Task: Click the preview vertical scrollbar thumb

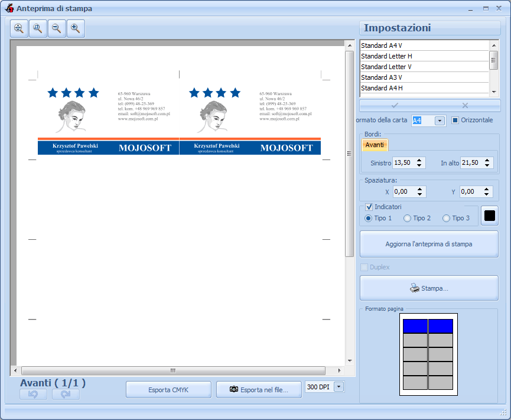Action: point(350,154)
